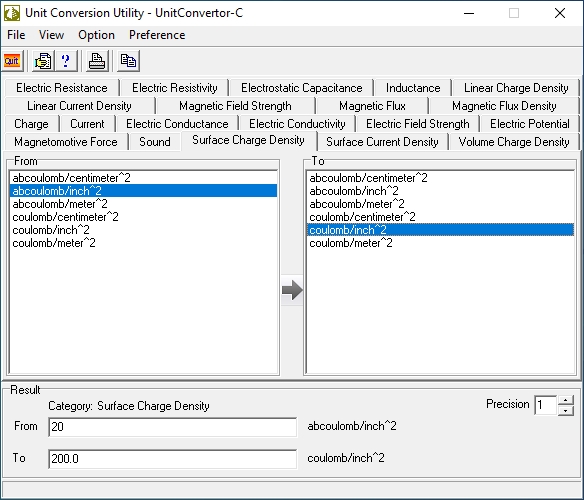This screenshot has width=584, height=500.
Task: Open the Option menu
Action: [x=96, y=35]
